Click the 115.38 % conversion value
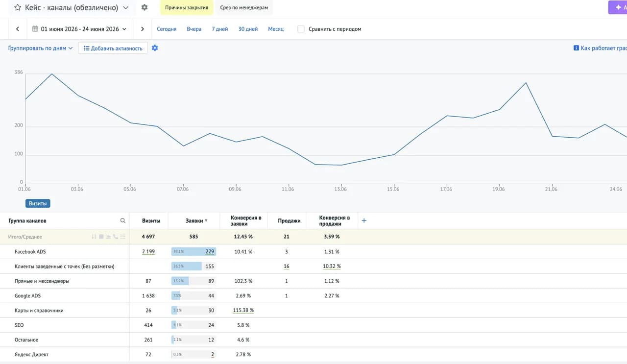The image size is (627, 364). point(243,311)
